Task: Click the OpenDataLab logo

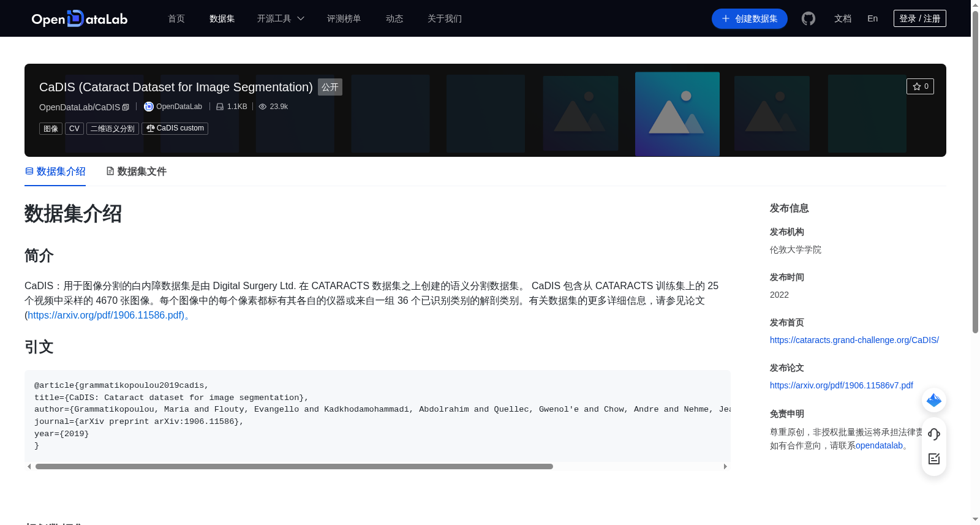Action: tap(80, 19)
